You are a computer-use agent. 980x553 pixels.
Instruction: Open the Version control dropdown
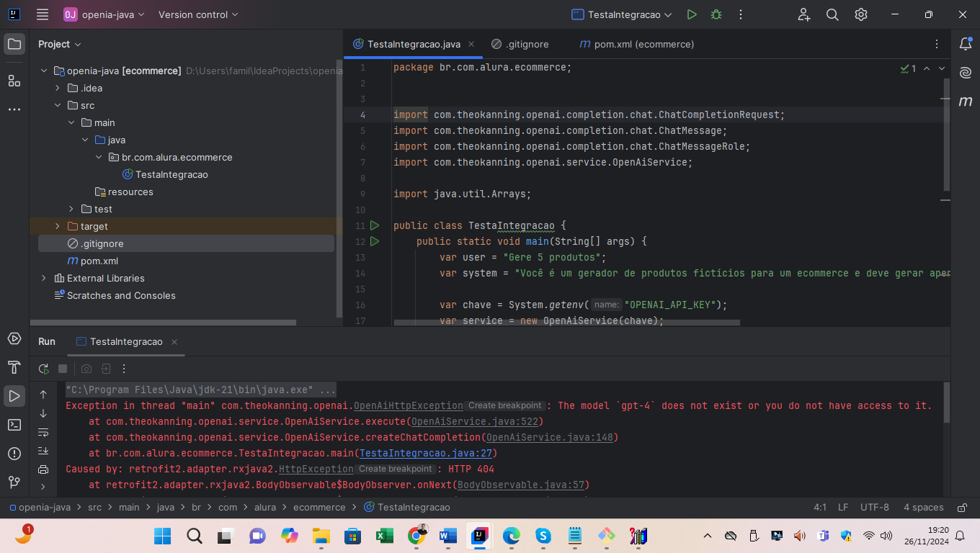coord(198,14)
